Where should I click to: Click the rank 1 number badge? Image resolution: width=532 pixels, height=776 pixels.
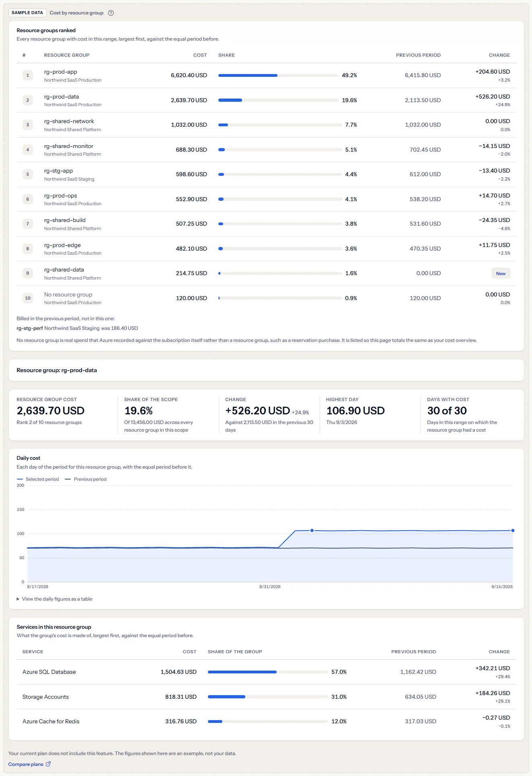coord(28,75)
